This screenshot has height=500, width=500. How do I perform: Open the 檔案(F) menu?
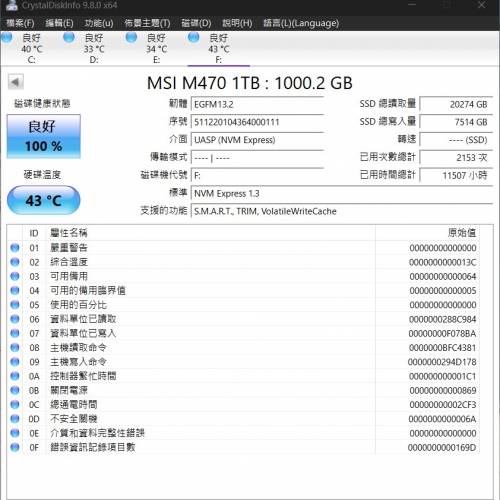[20, 23]
